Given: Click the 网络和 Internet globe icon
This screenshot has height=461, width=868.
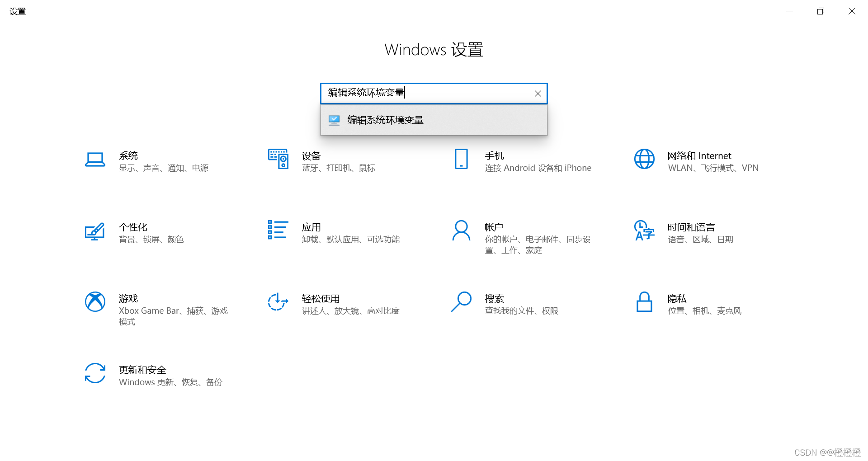Looking at the screenshot, I should tap(644, 159).
